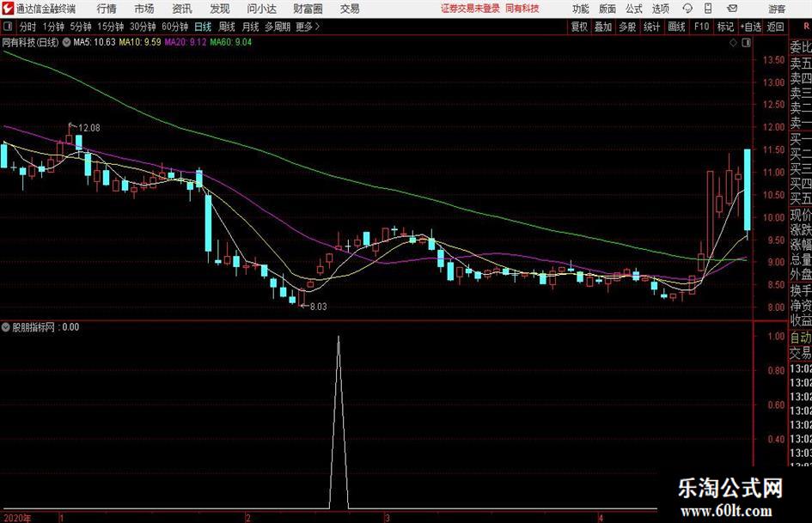Open the 市场 menu

coord(144,9)
